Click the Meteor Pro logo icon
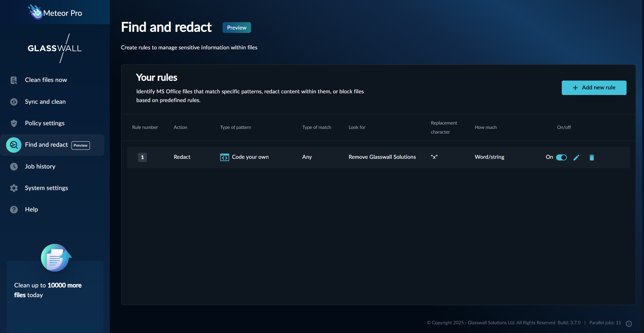This screenshot has height=333, width=644. pos(35,12)
